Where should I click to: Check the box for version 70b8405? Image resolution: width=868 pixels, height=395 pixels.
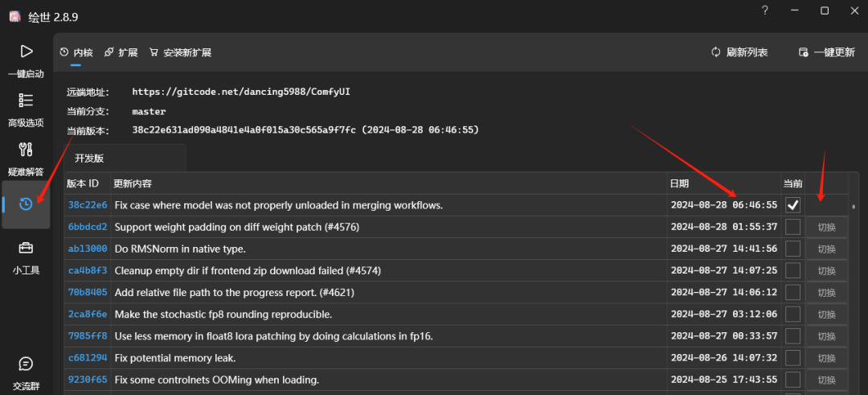coord(793,292)
